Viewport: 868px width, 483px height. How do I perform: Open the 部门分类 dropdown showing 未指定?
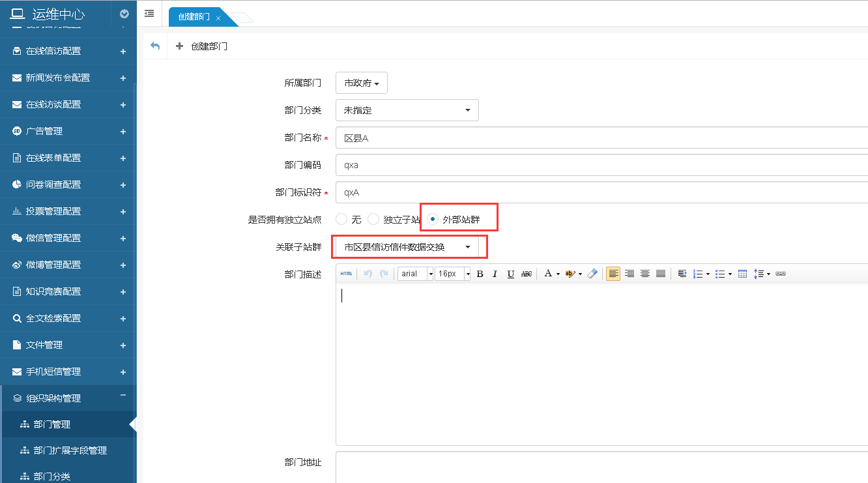(407, 110)
